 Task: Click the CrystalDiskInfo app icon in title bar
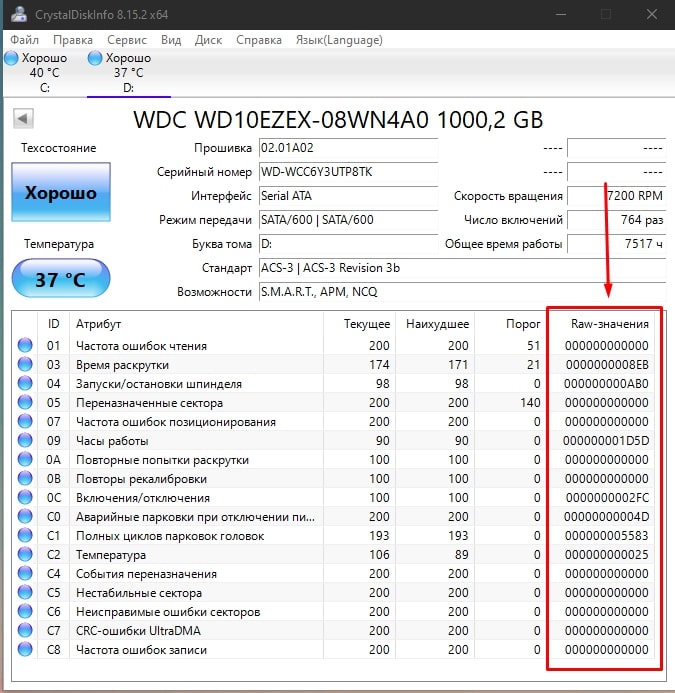pos(19,14)
